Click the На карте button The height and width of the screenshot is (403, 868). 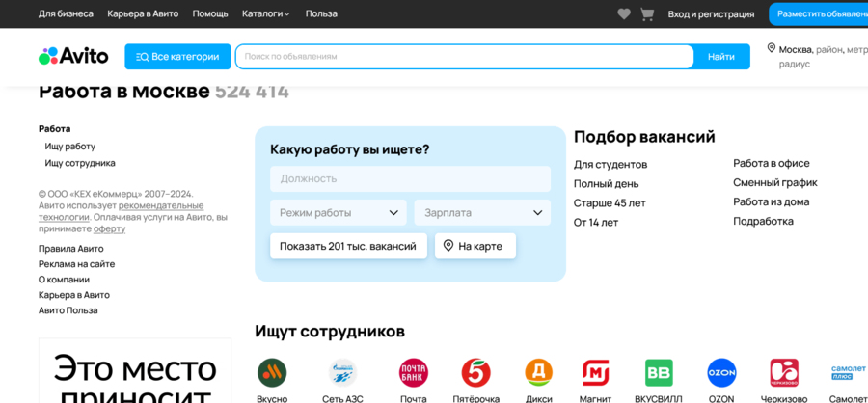[475, 247]
